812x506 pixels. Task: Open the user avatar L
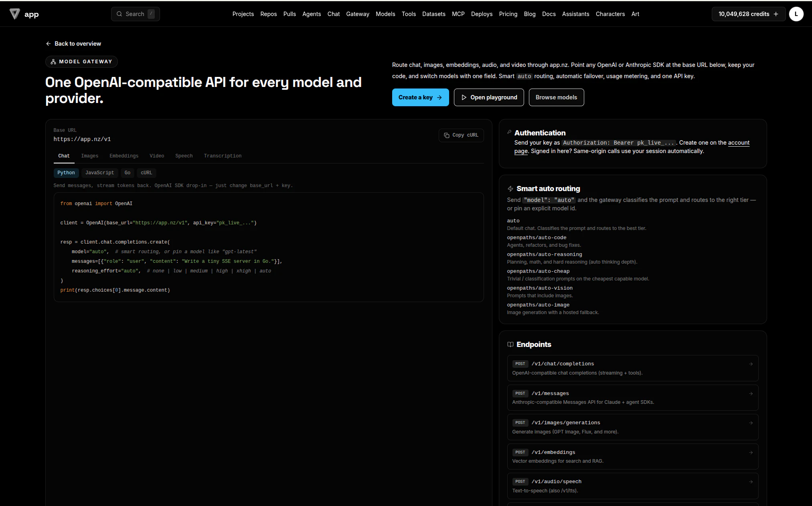tap(796, 14)
